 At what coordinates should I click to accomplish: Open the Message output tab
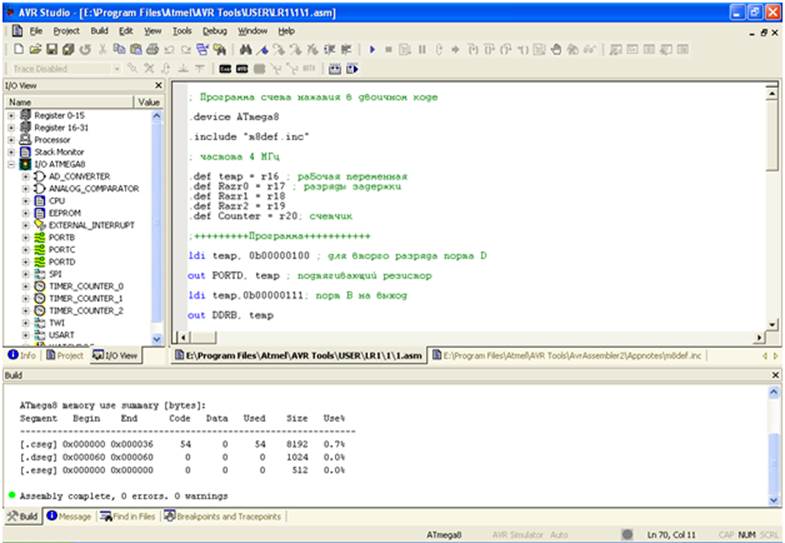(69, 516)
